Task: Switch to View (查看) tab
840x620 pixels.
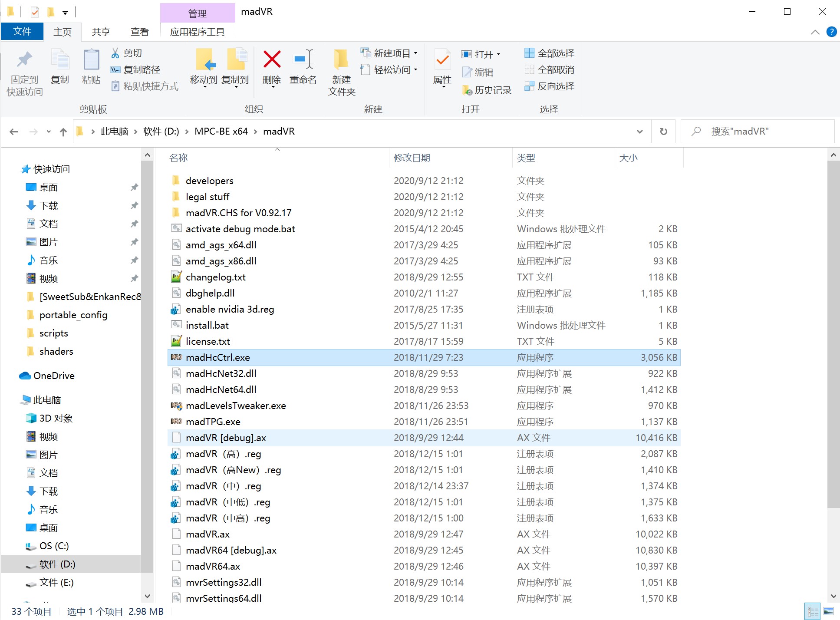Action: (139, 32)
